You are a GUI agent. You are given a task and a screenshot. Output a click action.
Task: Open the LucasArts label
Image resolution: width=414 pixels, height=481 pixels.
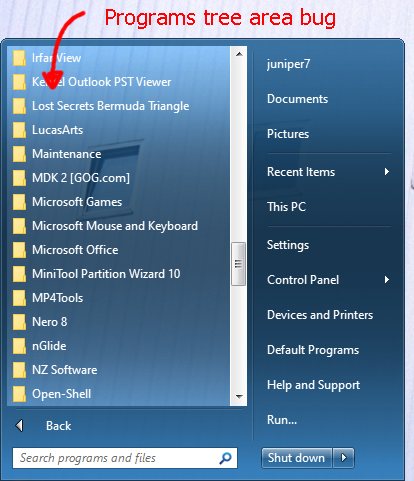pyautogui.click(x=57, y=130)
